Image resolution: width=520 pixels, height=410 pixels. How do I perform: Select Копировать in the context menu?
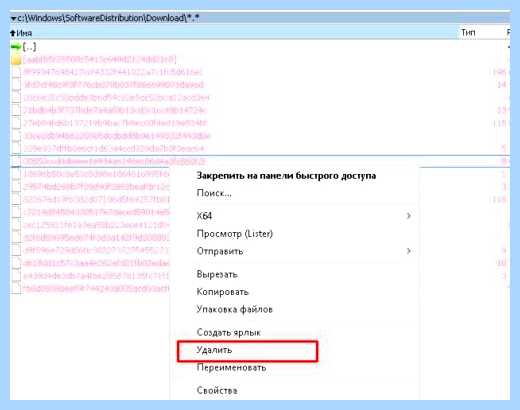222,292
